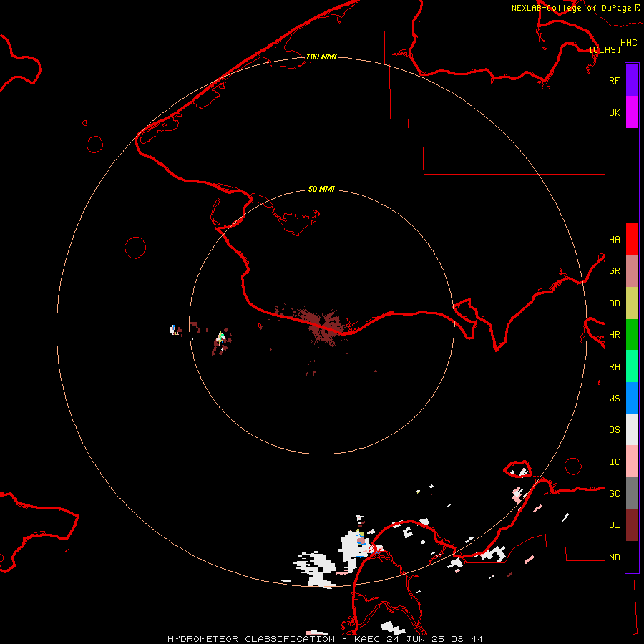This screenshot has width=644, height=644.
Task: Click the dusty pink GR legend swatch
Action: 632,271
